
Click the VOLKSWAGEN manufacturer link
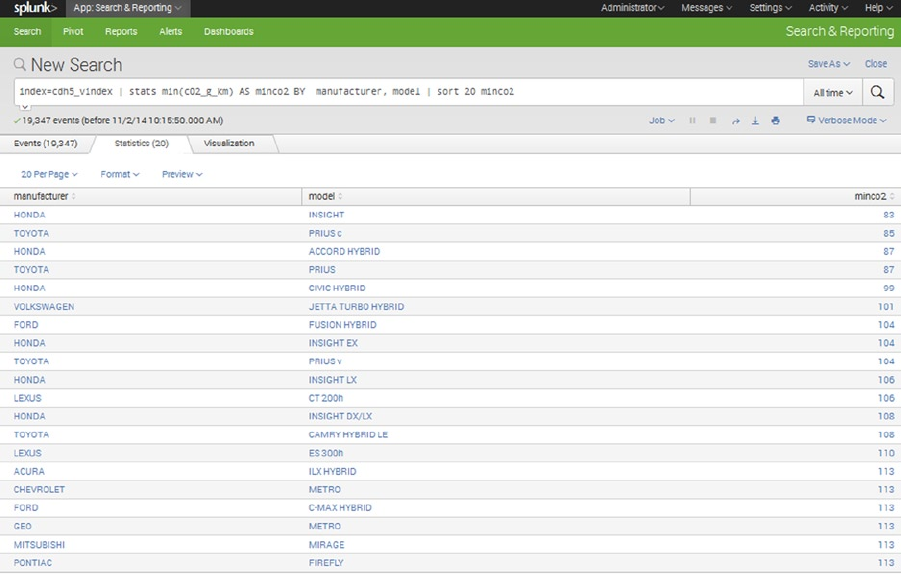click(44, 307)
